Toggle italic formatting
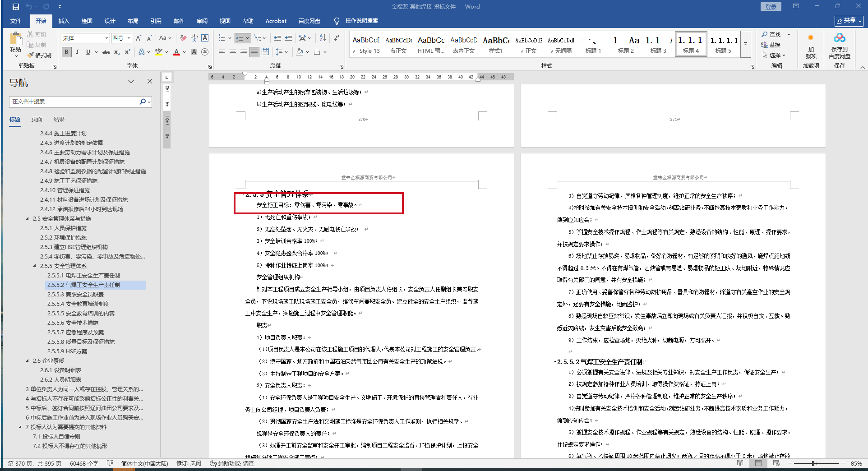Viewport: 868px width, 471px height. [x=77, y=52]
